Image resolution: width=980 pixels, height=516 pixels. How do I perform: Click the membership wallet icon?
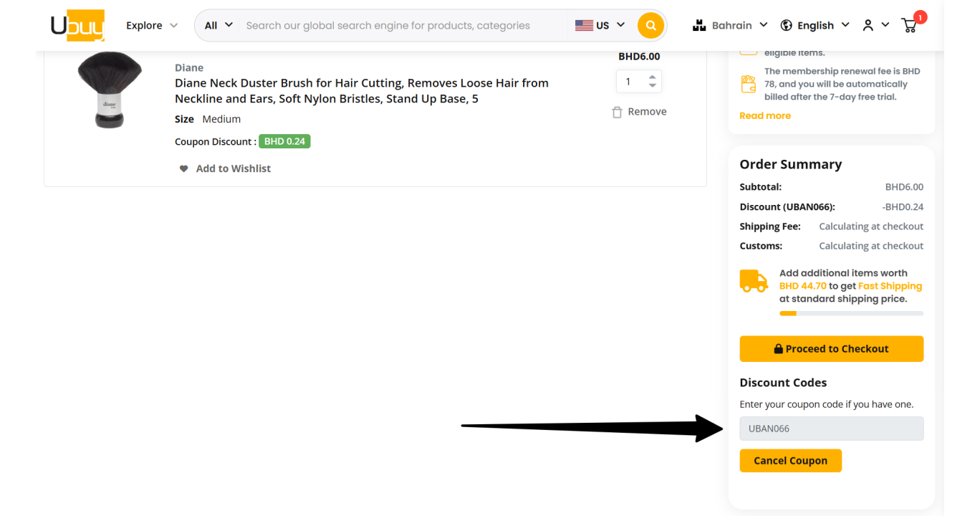[x=748, y=84]
